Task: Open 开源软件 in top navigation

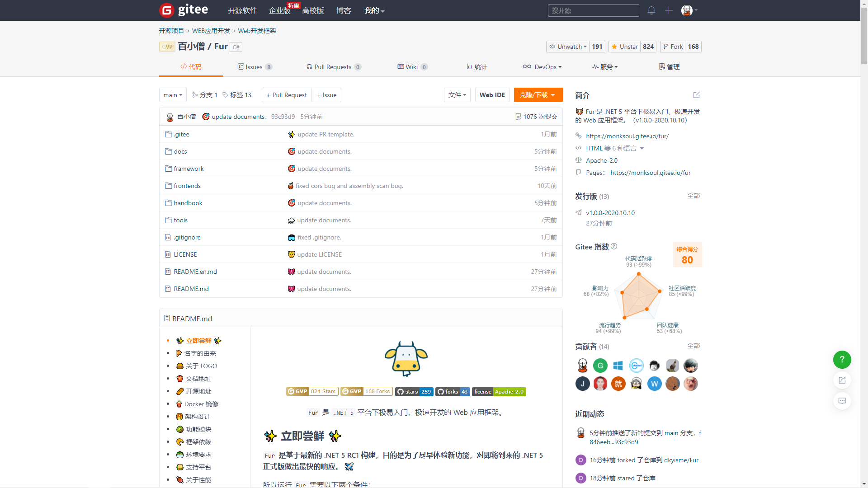Action: (242, 10)
